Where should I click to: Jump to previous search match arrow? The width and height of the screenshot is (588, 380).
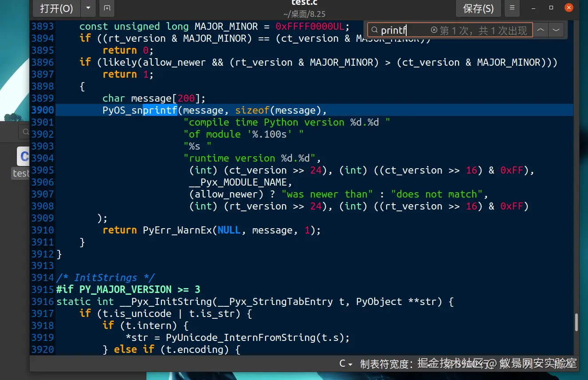(x=541, y=30)
